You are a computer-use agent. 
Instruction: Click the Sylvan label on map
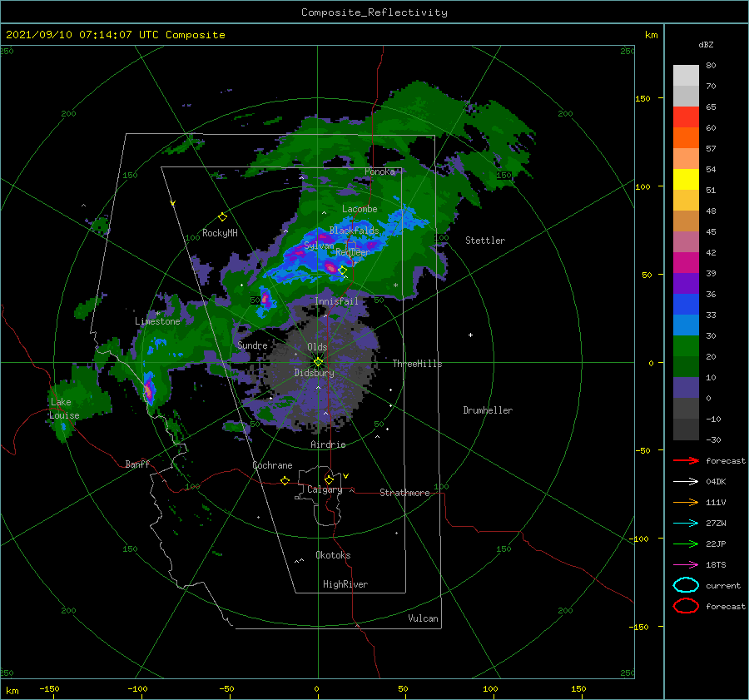click(319, 246)
